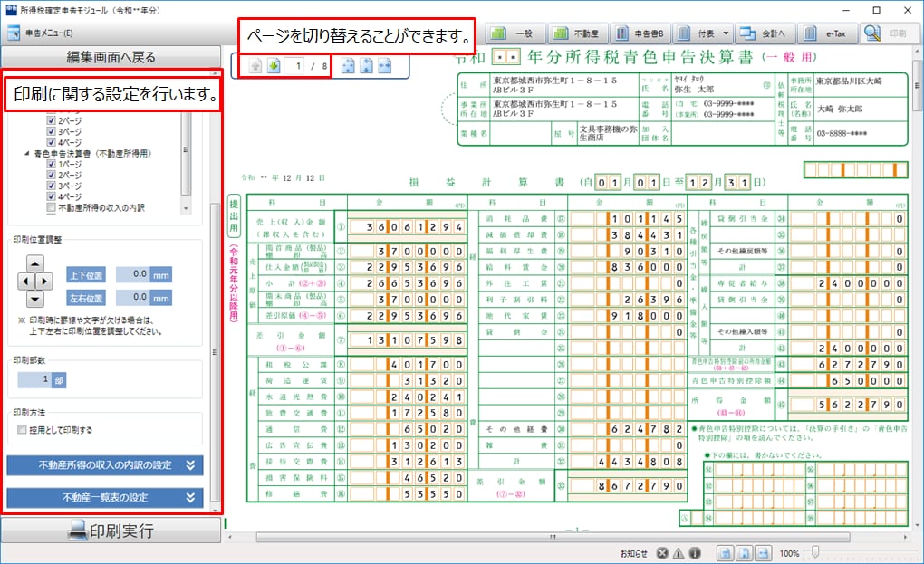Screen dimensions: 924x564
Task: Uncheck 4ページ under 不動産所得用 section
Action: tap(52, 197)
